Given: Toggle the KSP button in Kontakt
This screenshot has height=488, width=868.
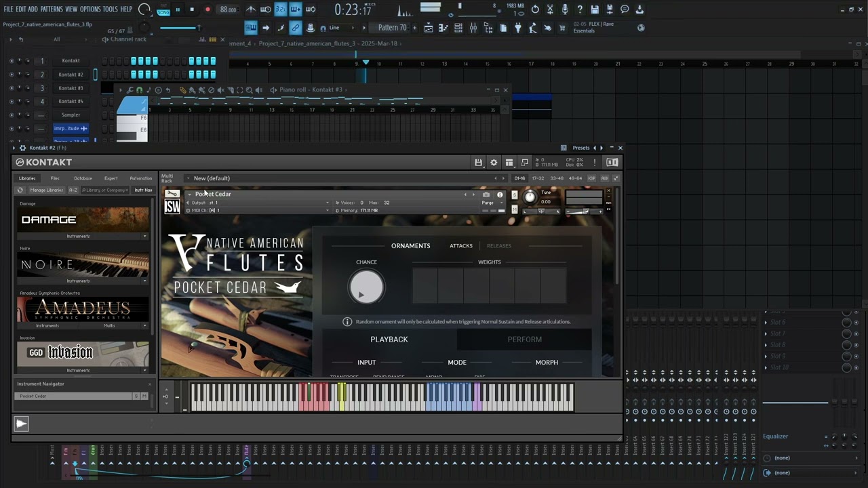Looking at the screenshot, I should [x=591, y=178].
